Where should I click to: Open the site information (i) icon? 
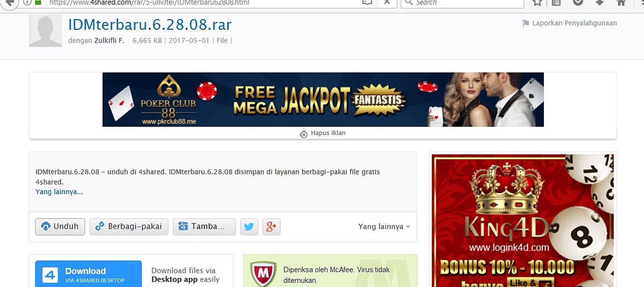[28, 2]
